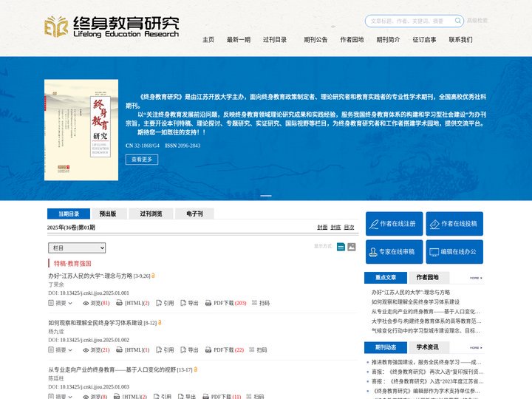Open article title 办好江苏人民的大学 in main list
This screenshot has width=532, height=399.
[x=90, y=276]
